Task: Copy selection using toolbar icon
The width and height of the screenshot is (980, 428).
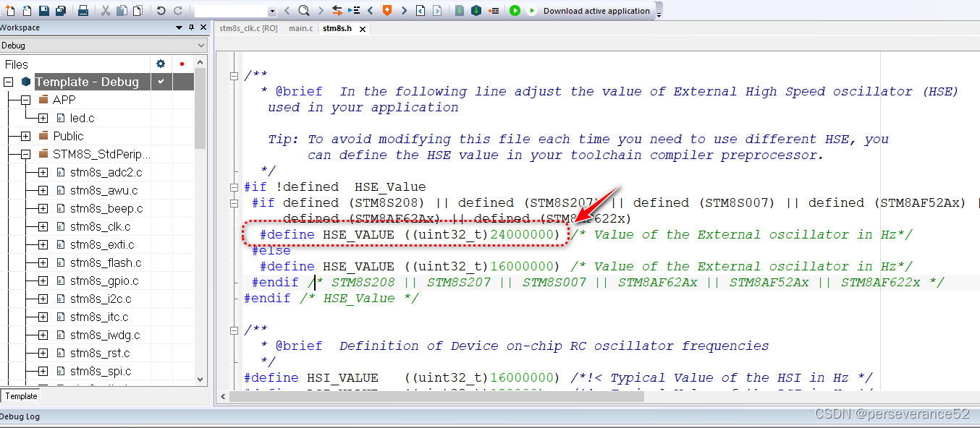Action: [x=122, y=11]
